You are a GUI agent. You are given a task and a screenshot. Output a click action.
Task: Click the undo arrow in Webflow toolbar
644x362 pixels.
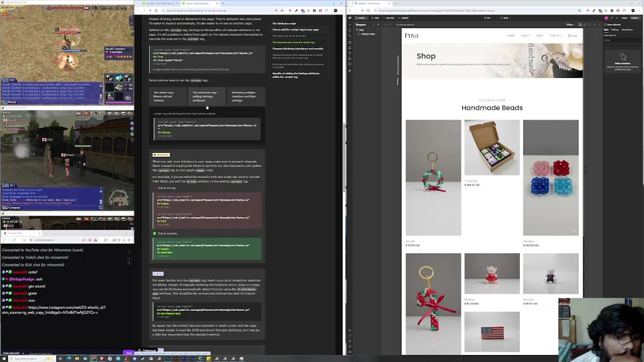coord(385,25)
